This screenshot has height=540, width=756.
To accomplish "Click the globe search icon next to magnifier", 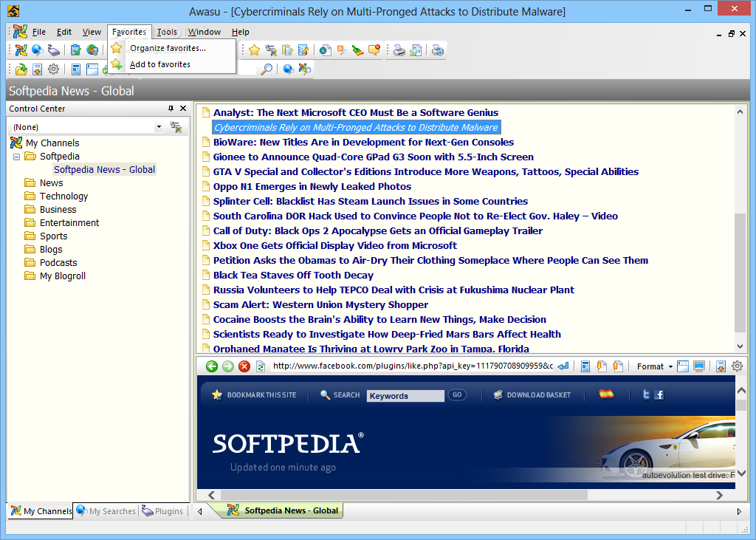I will point(289,69).
